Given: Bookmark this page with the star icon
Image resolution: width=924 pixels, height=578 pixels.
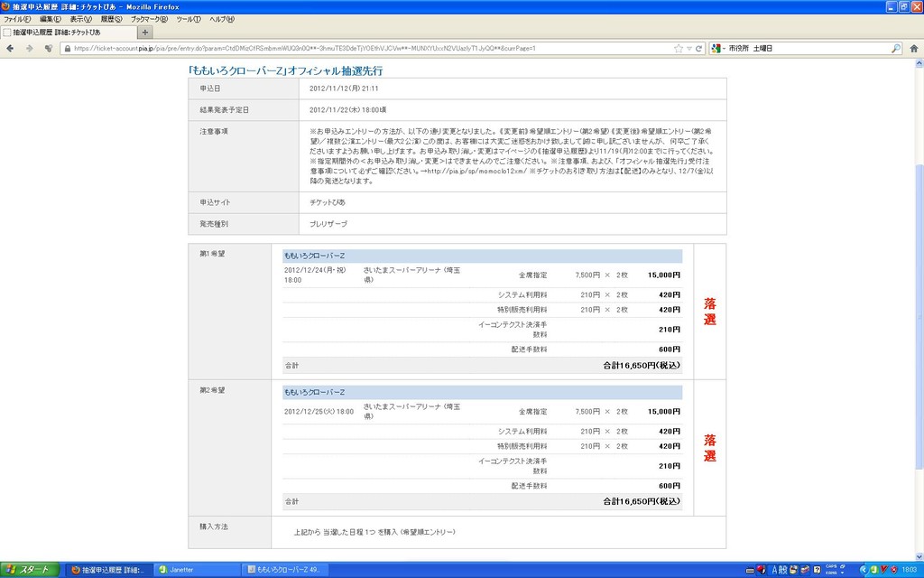Looking at the screenshot, I should tap(679, 49).
